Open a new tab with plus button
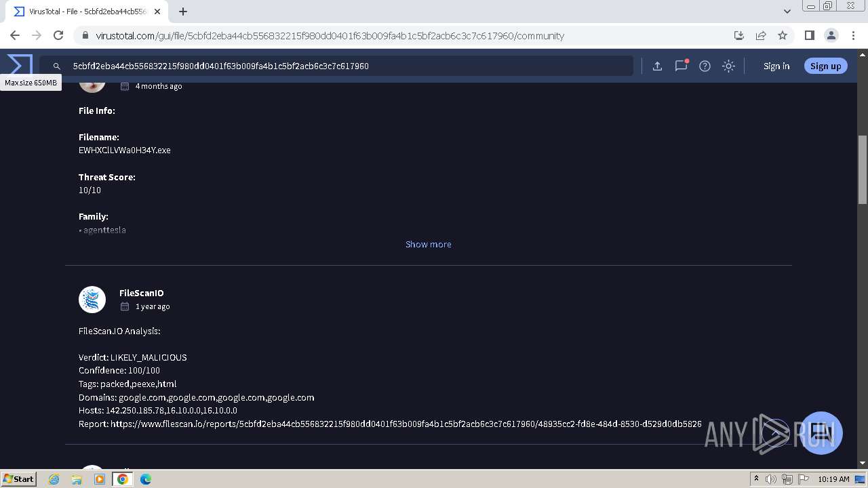Viewport: 868px width, 488px height. (x=183, y=12)
